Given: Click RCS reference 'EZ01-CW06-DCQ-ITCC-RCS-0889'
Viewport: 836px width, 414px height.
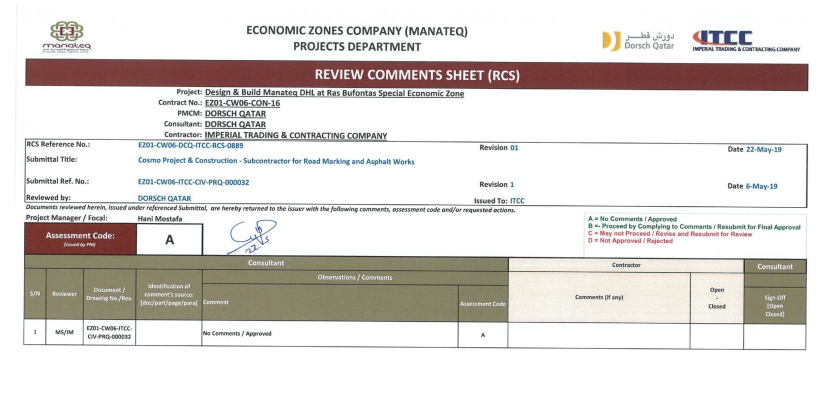Looking at the screenshot, I should [190, 145].
